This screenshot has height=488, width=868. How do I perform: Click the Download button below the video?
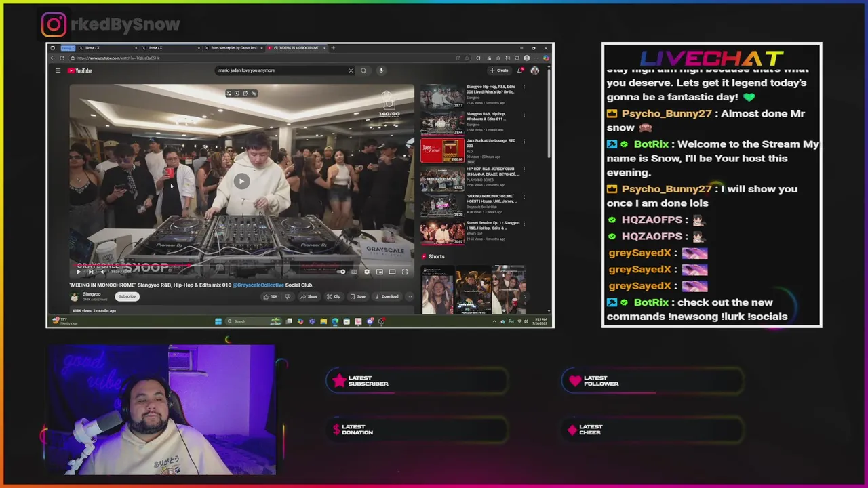pyautogui.click(x=387, y=296)
